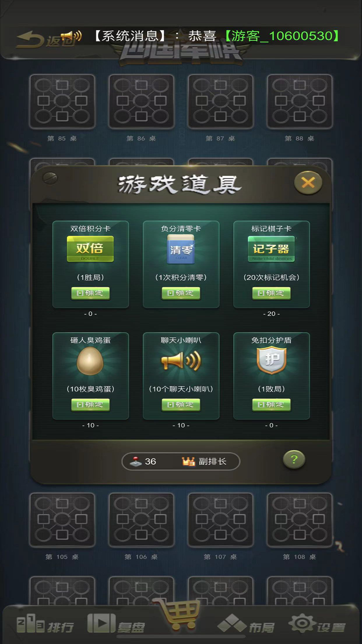The height and width of the screenshot is (644, 362).
Task: Confirm the 双倍积分卡 with 确定
Action: click(x=90, y=293)
